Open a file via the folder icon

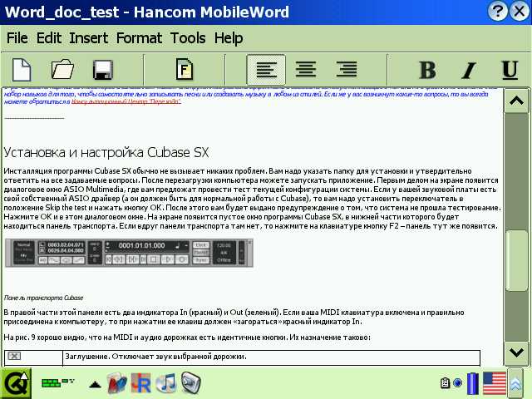[x=62, y=70]
